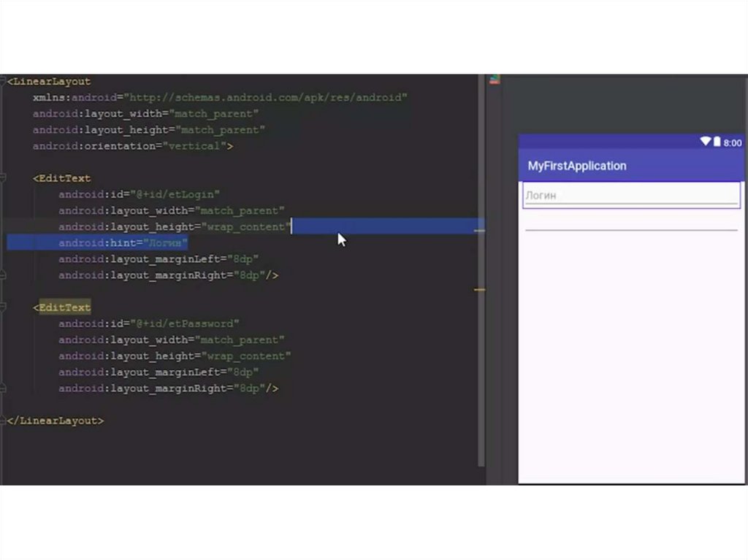The height and width of the screenshot is (560, 748).
Task: Click the android:id="@+id/etLogin" line
Action: [139, 195]
